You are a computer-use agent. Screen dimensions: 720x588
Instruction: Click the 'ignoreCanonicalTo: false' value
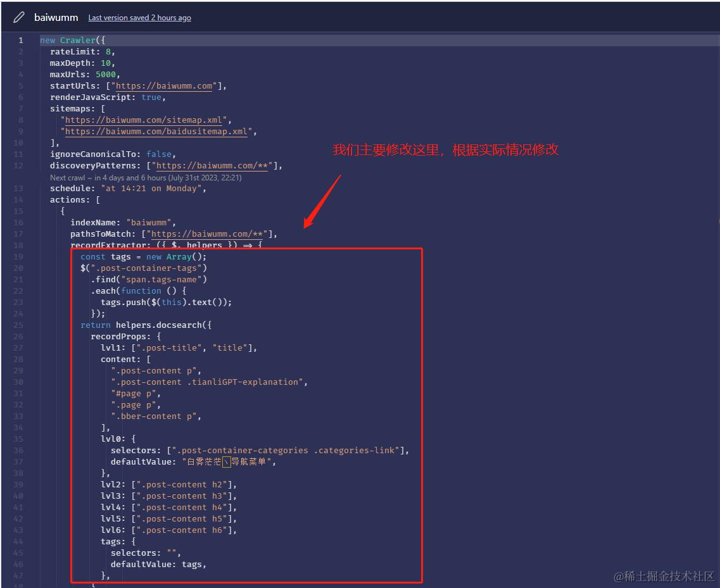click(159, 154)
